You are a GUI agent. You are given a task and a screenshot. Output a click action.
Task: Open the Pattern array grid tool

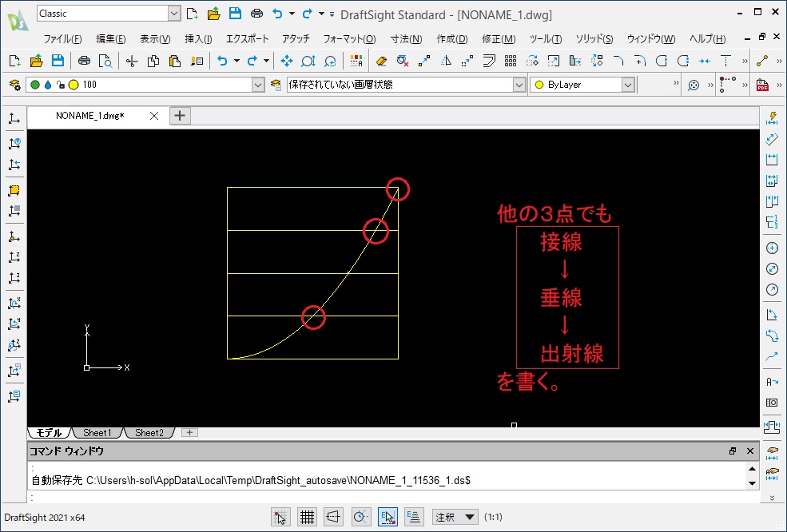click(x=511, y=62)
